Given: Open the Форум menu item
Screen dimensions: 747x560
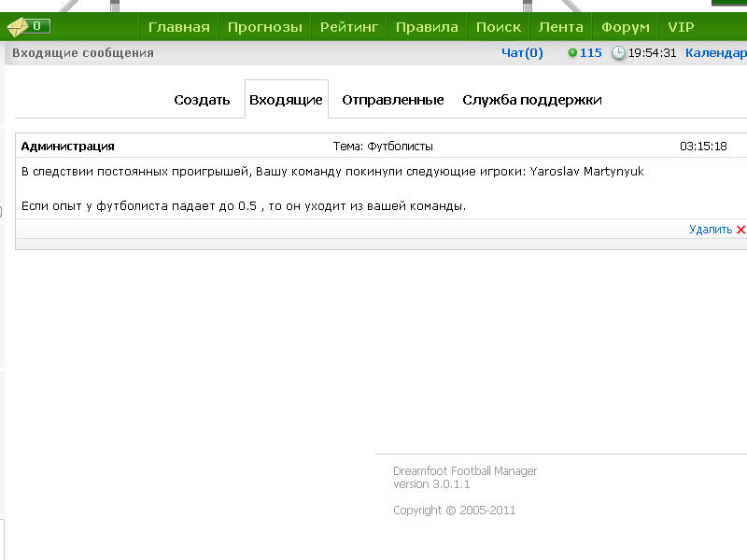Looking at the screenshot, I should tap(626, 27).
